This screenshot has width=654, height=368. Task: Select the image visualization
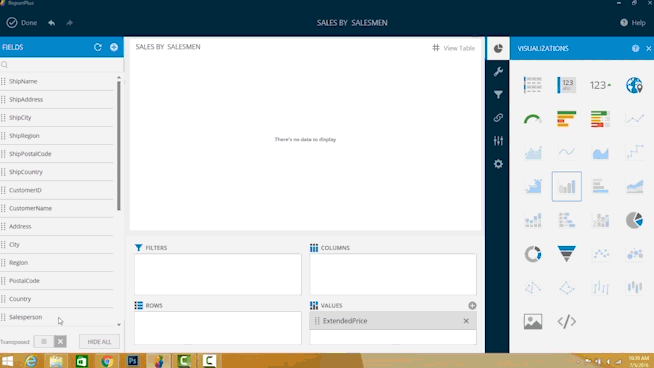click(x=533, y=322)
